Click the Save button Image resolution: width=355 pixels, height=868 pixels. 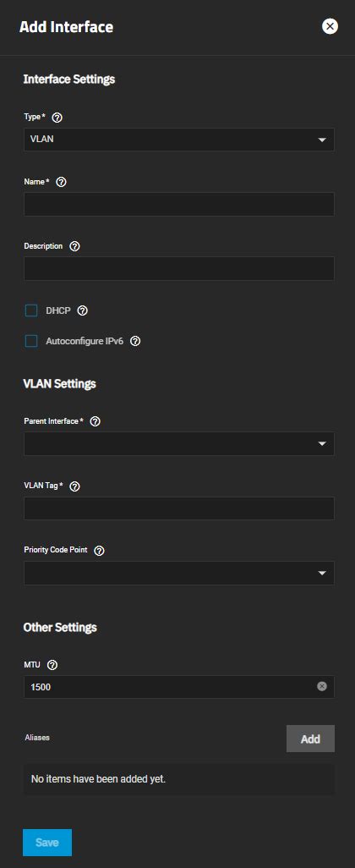pyautogui.click(x=47, y=843)
